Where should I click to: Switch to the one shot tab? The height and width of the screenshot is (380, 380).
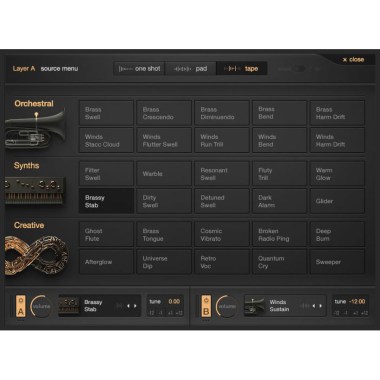139,69
